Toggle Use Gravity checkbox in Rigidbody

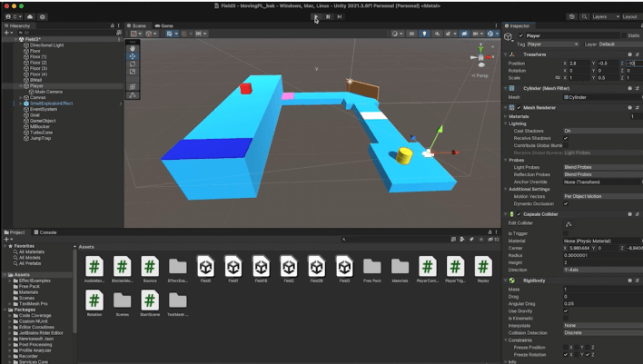click(566, 310)
